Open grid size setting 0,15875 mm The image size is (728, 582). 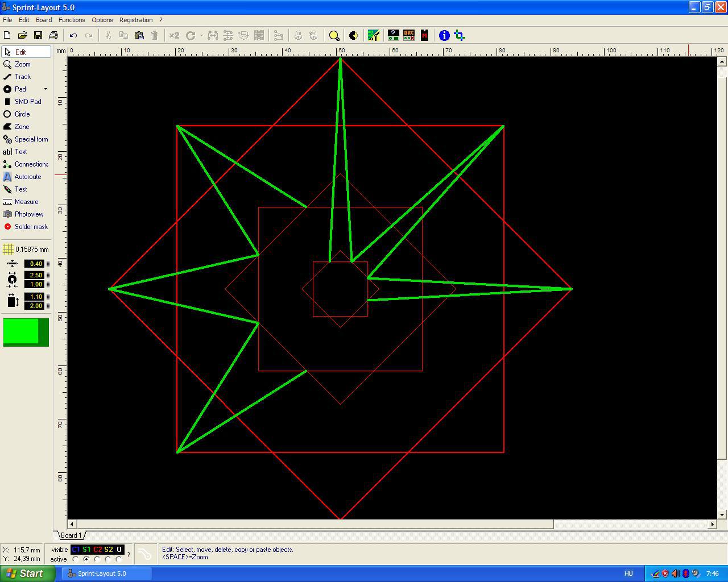pos(26,250)
